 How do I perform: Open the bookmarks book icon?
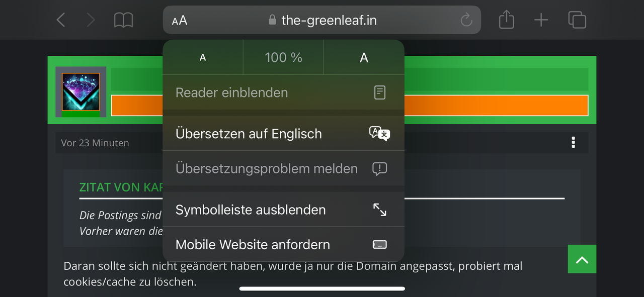tap(123, 20)
